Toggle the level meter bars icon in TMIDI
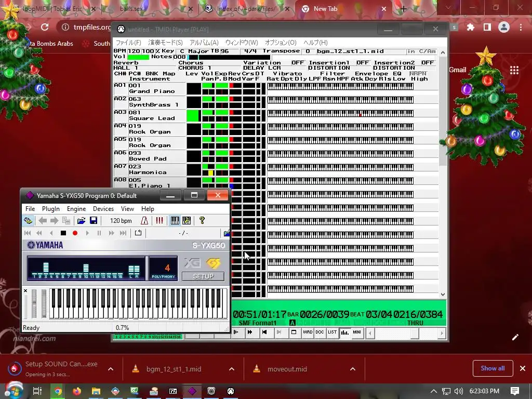The width and height of the screenshot is (532, 399). coord(345,332)
